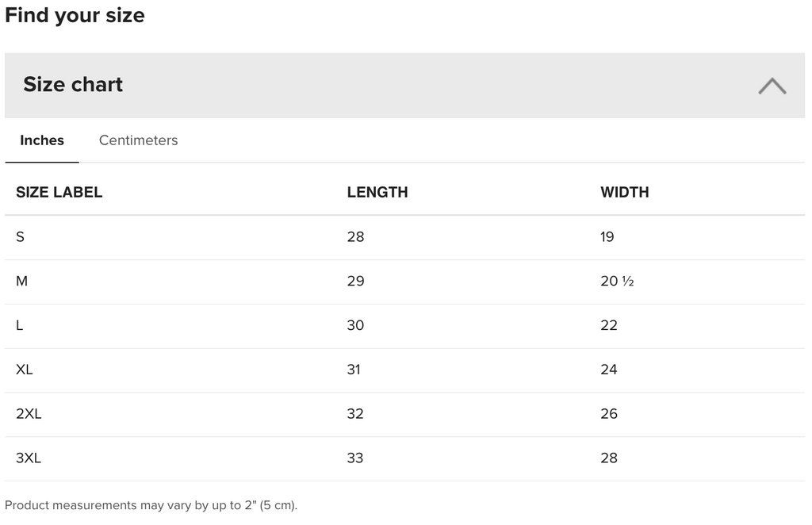Click length value 28 in S row
Image resolution: width=812 pixels, height=525 pixels.
(356, 236)
